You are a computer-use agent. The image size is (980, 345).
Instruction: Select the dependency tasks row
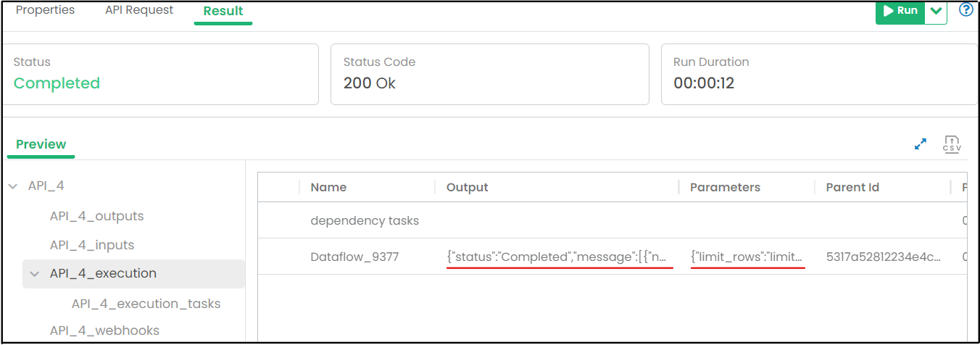pos(365,220)
